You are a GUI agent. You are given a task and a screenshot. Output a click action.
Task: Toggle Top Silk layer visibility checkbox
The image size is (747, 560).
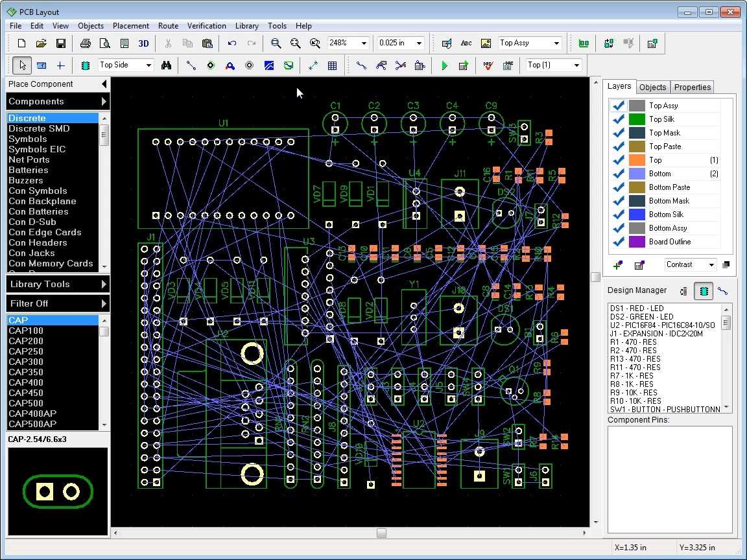tap(619, 119)
